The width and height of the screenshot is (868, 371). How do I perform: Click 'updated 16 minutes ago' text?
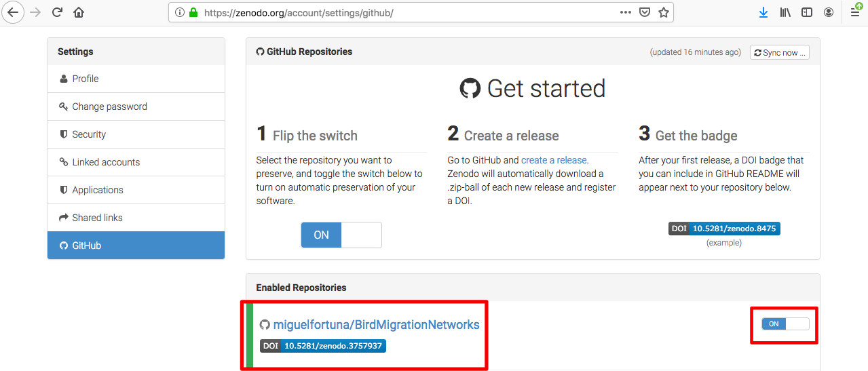click(x=696, y=52)
